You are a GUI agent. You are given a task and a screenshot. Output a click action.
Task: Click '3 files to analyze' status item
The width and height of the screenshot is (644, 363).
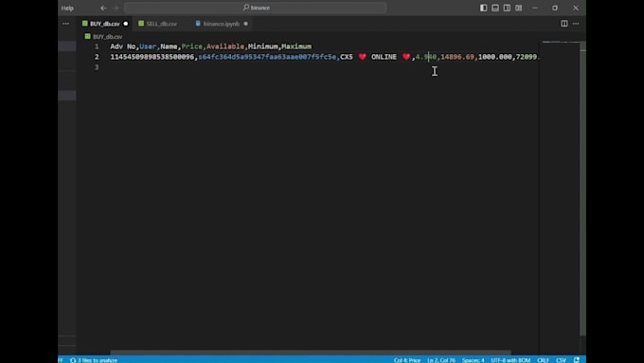pyautogui.click(x=94, y=360)
